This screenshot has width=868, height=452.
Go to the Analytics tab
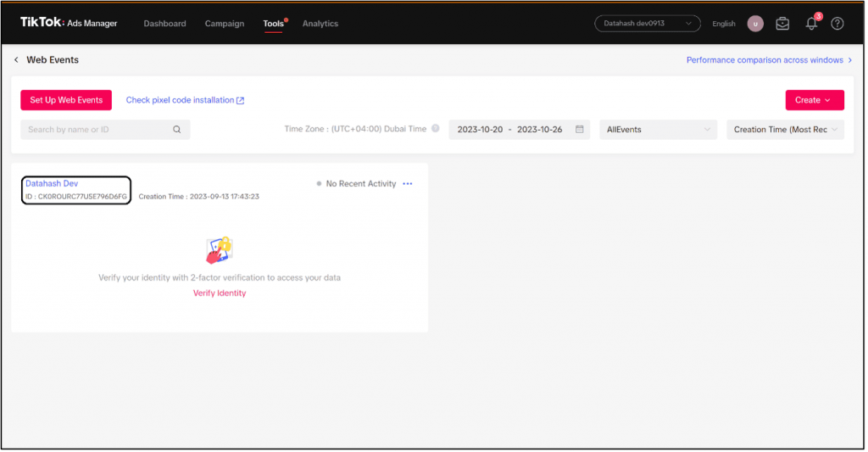(320, 24)
